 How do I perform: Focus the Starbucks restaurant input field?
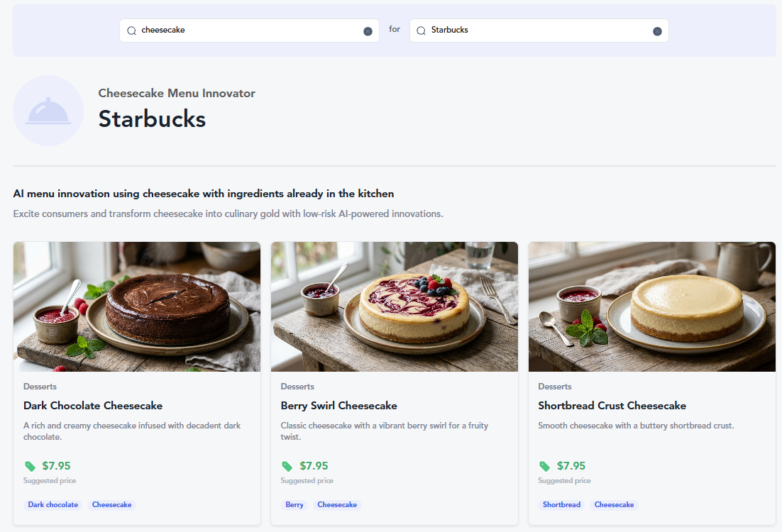[x=539, y=31]
